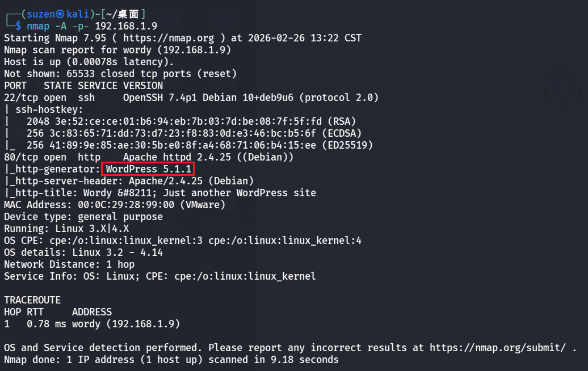The width and height of the screenshot is (588, 371).
Task: Click the traceroute hop 1 wordy entry
Action: pyautogui.click(x=91, y=324)
